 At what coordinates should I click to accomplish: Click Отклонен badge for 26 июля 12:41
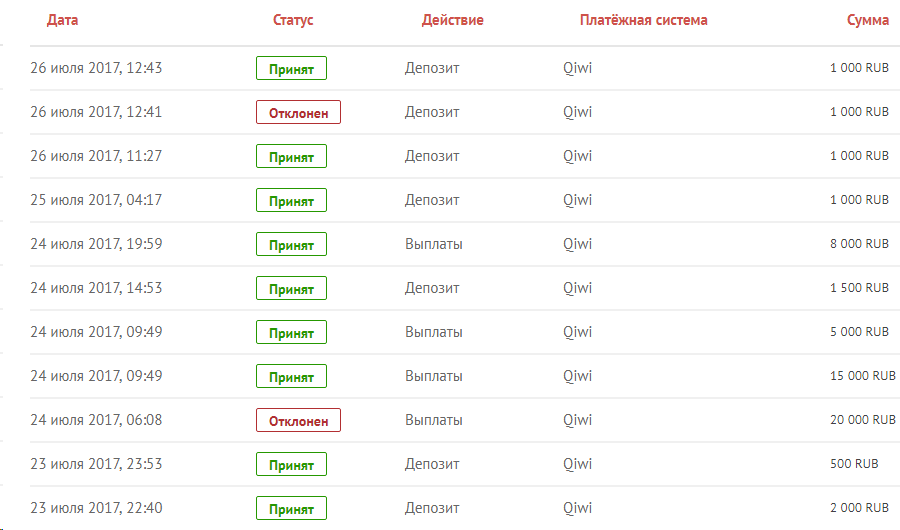298,113
